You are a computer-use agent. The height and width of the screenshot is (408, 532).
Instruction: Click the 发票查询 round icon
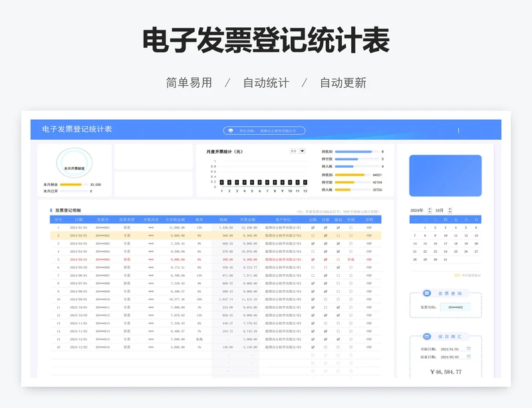tap(427, 293)
